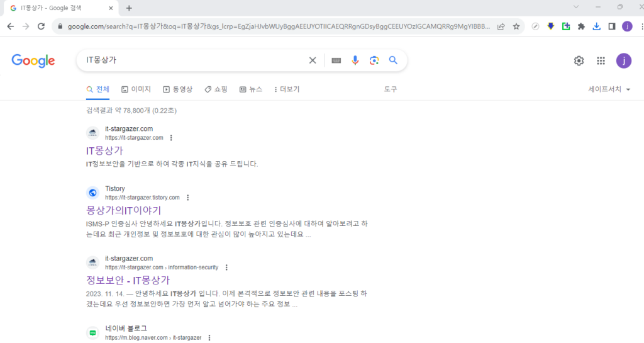Image resolution: width=644 pixels, height=343 pixels.
Task: Go back with the browser back arrow
Action: point(10,26)
